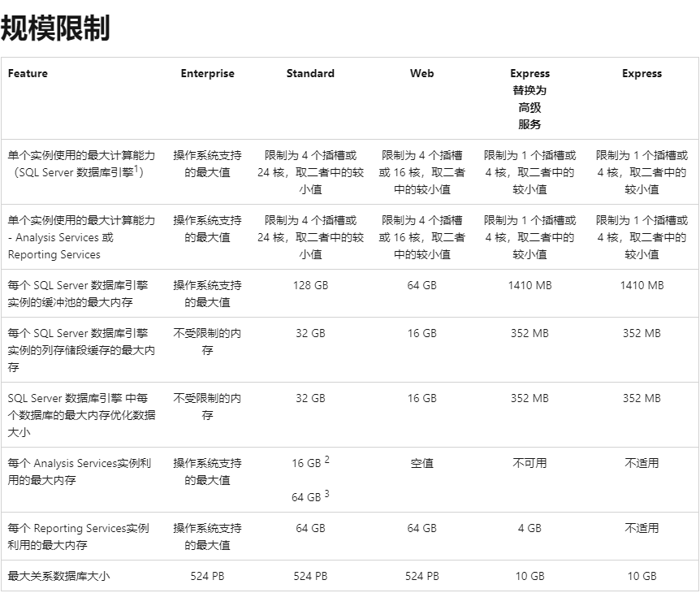Click Express 高级服务 1 个插槽 cell in 数据库引擎 compute row
The image size is (700, 593).
(530, 172)
